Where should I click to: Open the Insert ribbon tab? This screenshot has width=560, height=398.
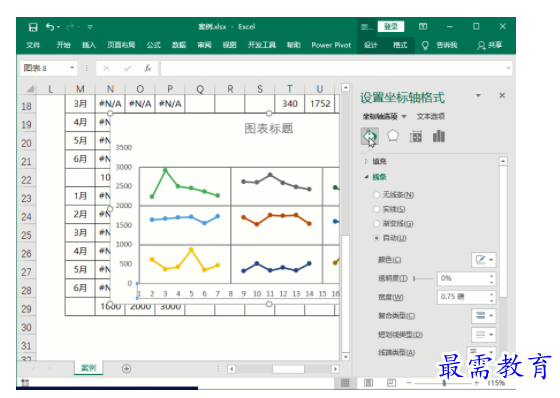pyautogui.click(x=89, y=45)
